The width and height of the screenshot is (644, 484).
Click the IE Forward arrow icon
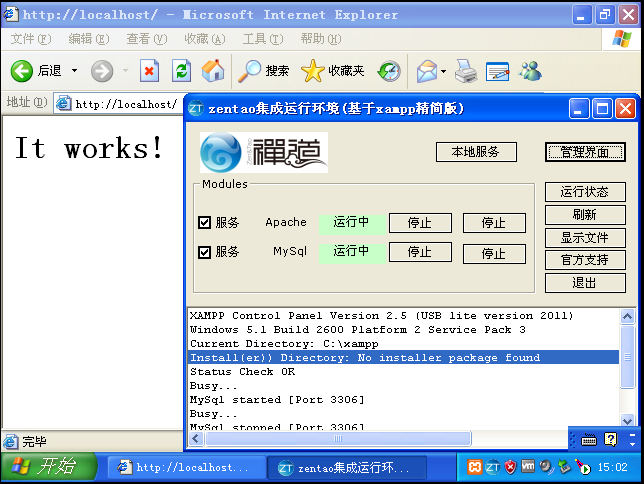[101, 71]
